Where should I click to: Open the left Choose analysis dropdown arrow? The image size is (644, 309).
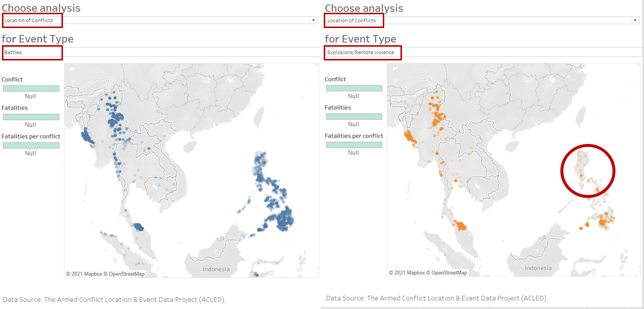(x=313, y=20)
